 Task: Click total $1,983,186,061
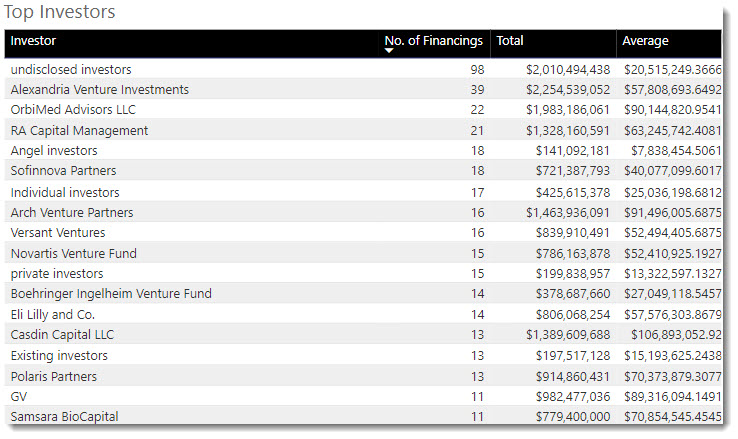pos(568,110)
